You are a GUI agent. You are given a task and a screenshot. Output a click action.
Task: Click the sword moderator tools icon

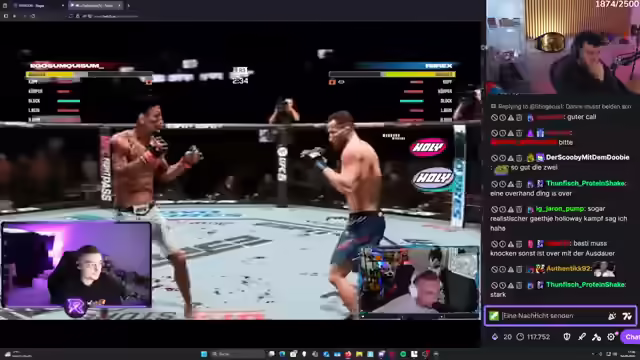click(582, 337)
